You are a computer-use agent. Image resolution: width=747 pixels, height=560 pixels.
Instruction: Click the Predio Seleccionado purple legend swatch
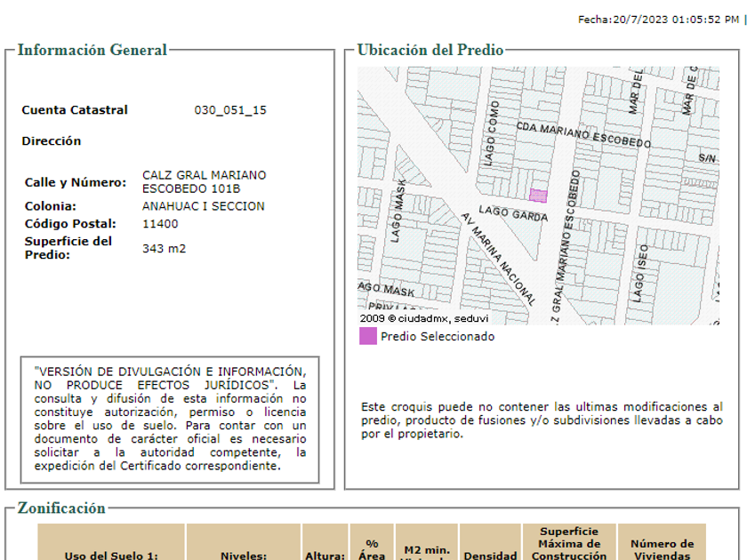click(368, 336)
